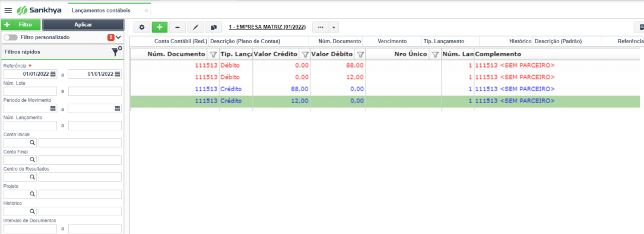Focus the Conta Inicial description field
This screenshot has width=644, height=234.
click(80, 143)
